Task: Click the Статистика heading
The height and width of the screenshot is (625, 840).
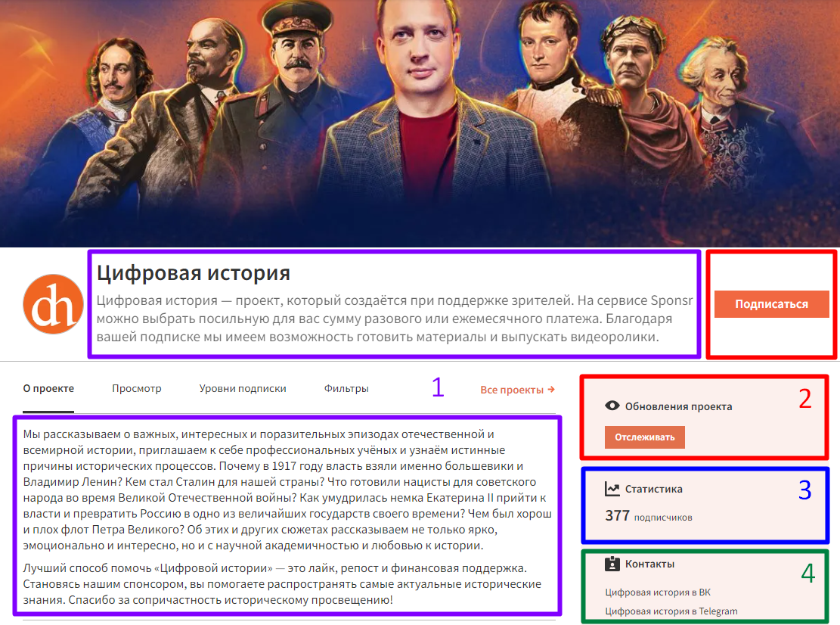Action: 653,489
